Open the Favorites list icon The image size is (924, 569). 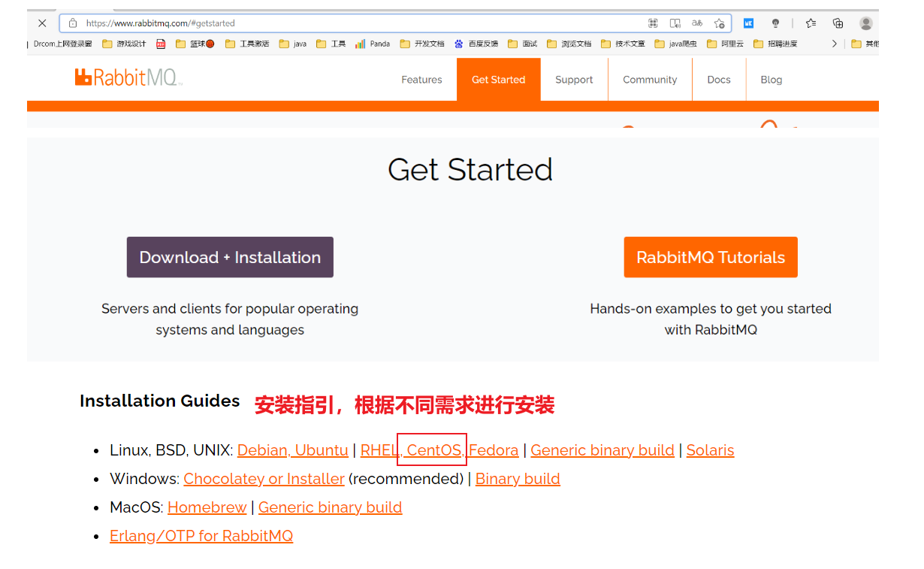[x=811, y=23]
